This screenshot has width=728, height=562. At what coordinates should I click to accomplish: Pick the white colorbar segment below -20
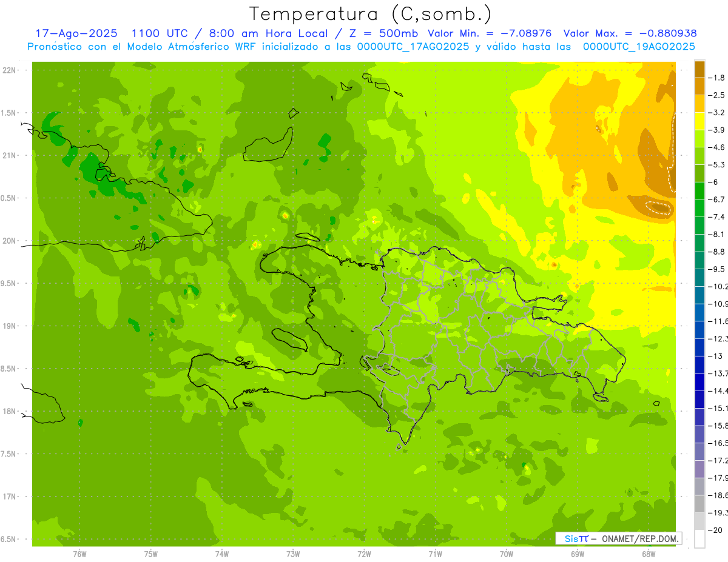699,539
